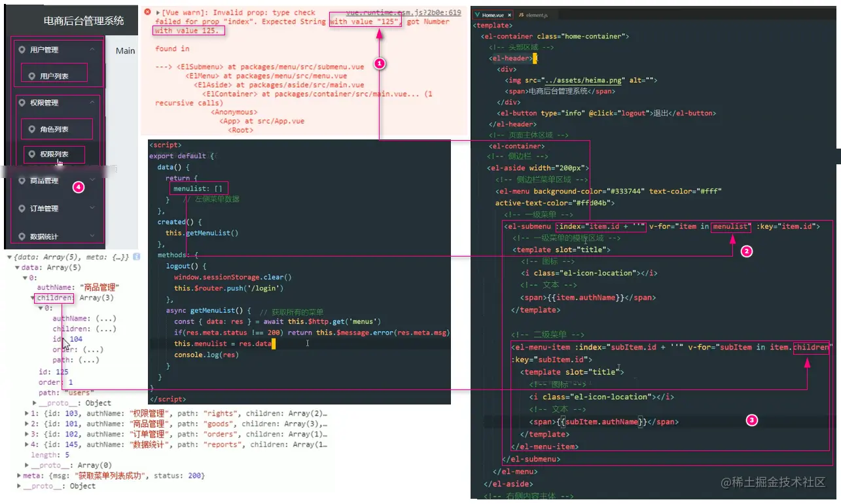
Task: Collapse the children Array(3) tree node
Action: click(33, 298)
